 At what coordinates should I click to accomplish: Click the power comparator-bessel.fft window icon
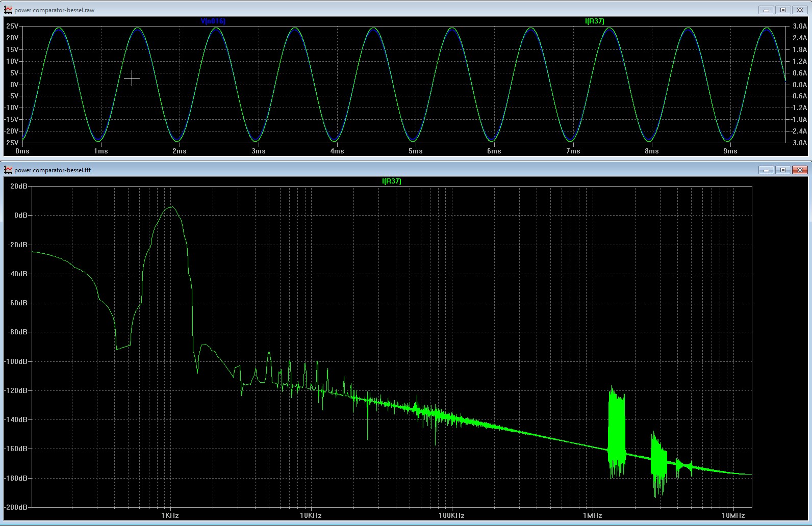[8, 170]
